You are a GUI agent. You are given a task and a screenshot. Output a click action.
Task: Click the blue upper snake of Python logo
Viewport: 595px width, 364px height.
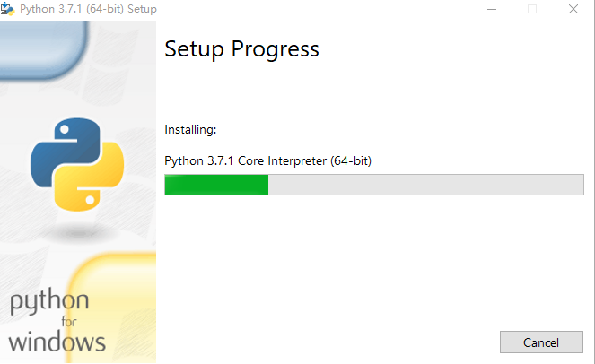(66, 152)
